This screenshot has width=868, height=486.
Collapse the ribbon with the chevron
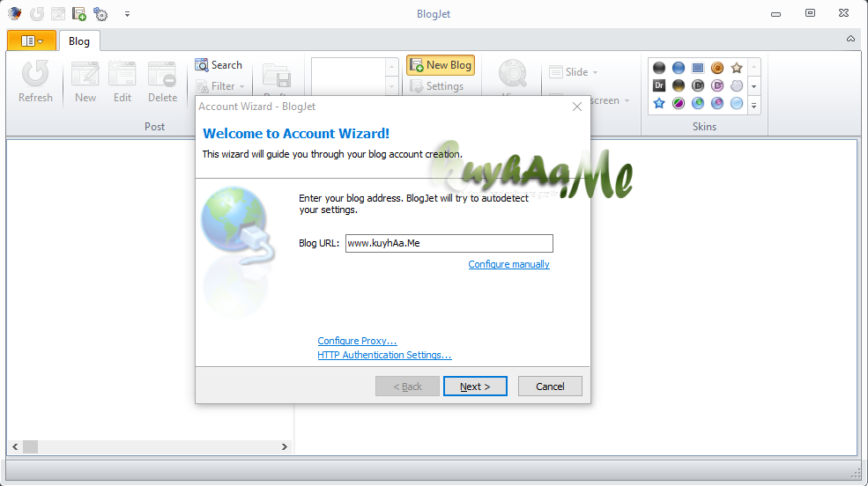click(850, 39)
